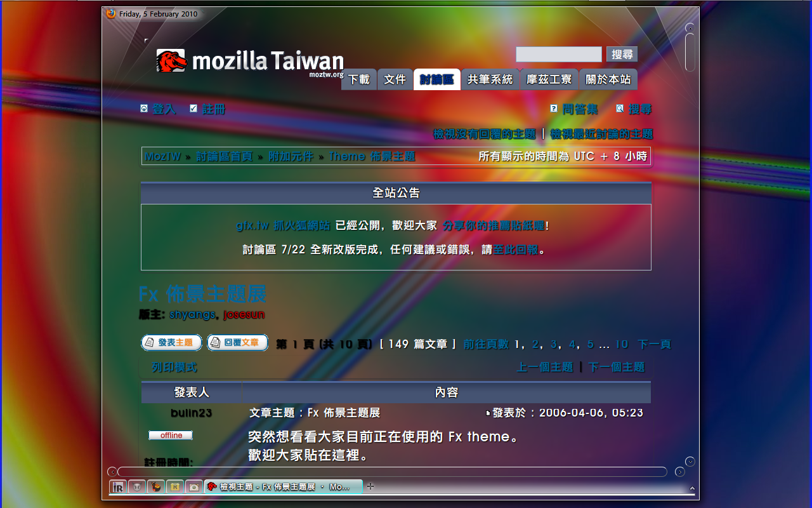Screen dimensions: 812x508
Task: Open the 分享你的推薦貼紙喔 link
Action: (x=494, y=225)
